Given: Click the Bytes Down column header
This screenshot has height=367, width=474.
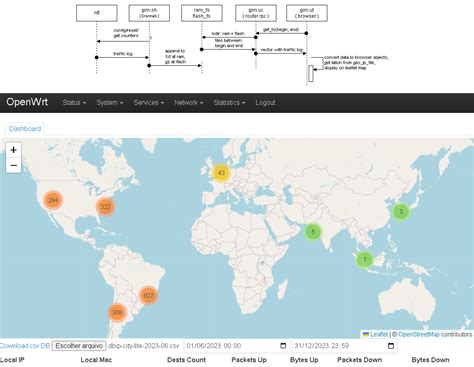Looking at the screenshot, I should click(430, 360).
